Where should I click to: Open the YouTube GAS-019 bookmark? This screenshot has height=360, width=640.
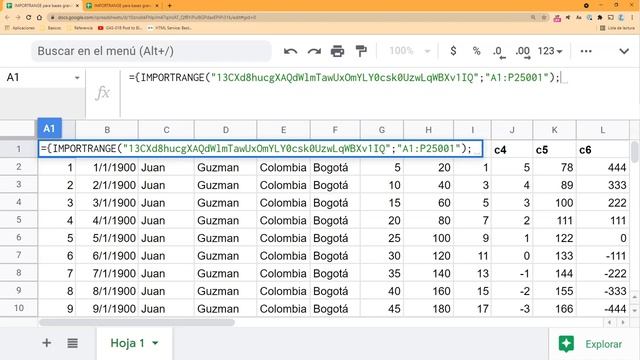tap(120, 28)
